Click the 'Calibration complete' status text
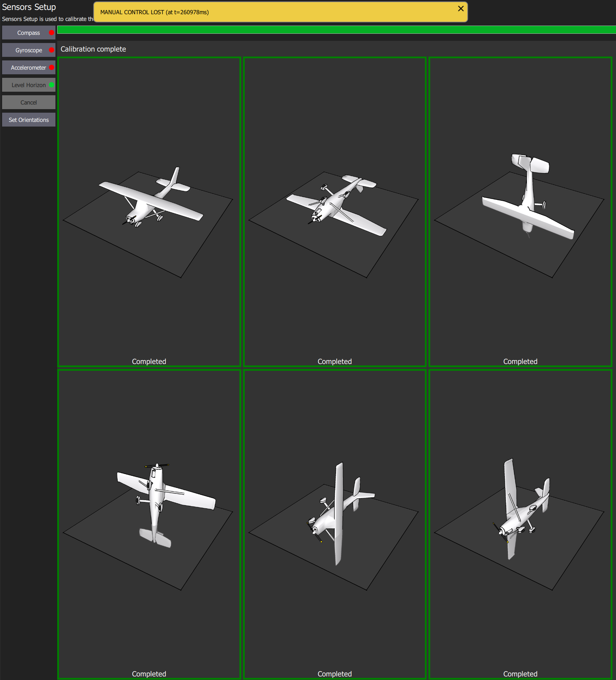This screenshot has width=616, height=680. pos(93,49)
